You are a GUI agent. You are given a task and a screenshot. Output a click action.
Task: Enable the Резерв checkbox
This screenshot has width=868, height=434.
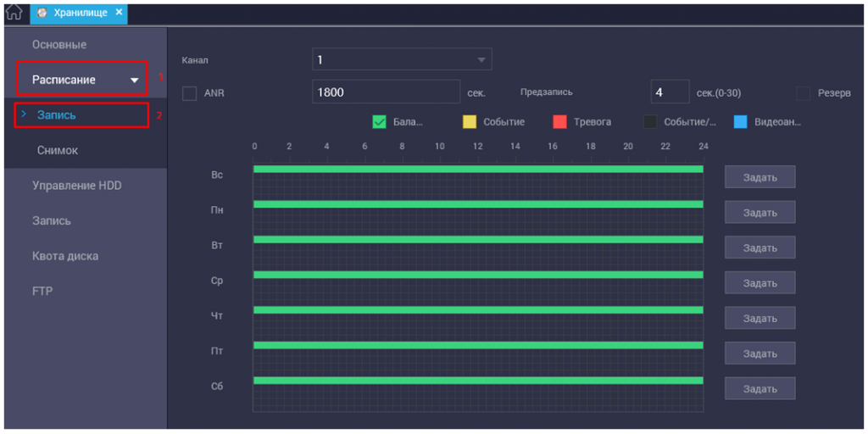coord(803,92)
